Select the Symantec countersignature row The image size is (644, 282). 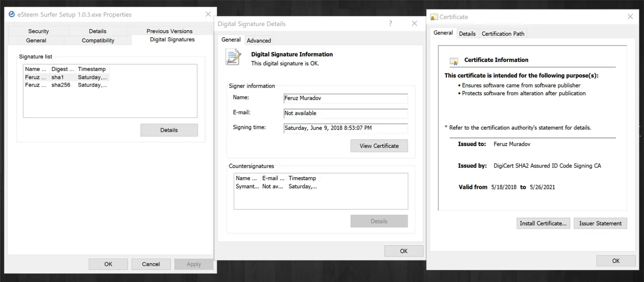(277, 186)
